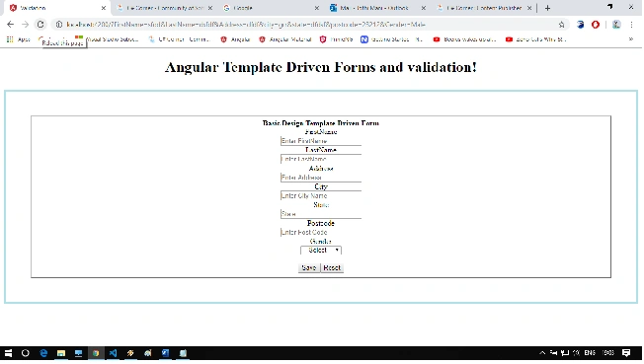Click the Post Code input field
644x364 pixels.
(x=321, y=232)
